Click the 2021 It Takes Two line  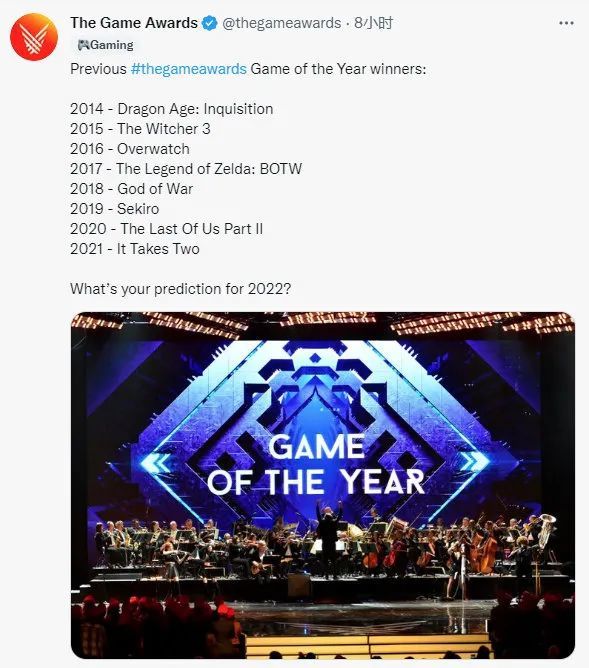[135, 249]
